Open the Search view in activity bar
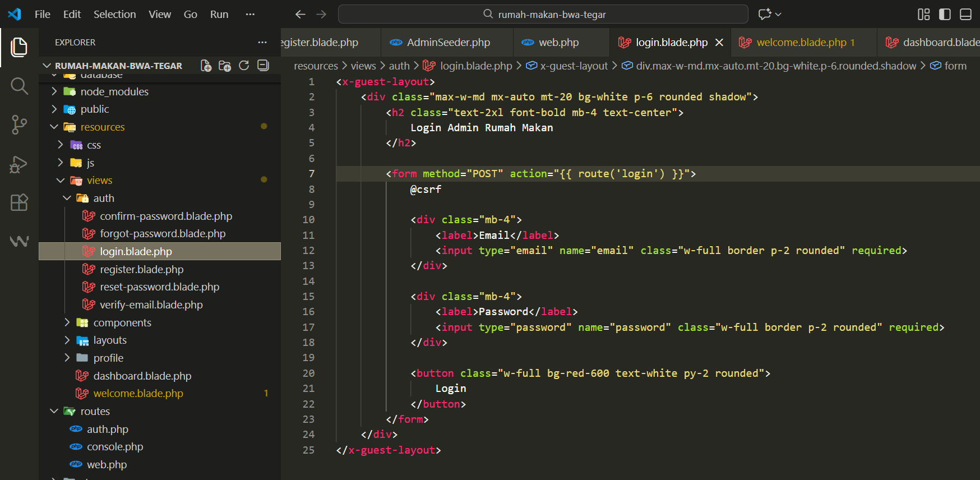980x480 pixels. point(19,86)
